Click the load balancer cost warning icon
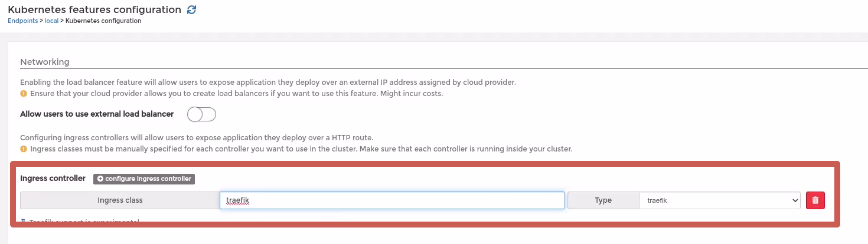The height and width of the screenshot is (244, 868). pos(24,94)
